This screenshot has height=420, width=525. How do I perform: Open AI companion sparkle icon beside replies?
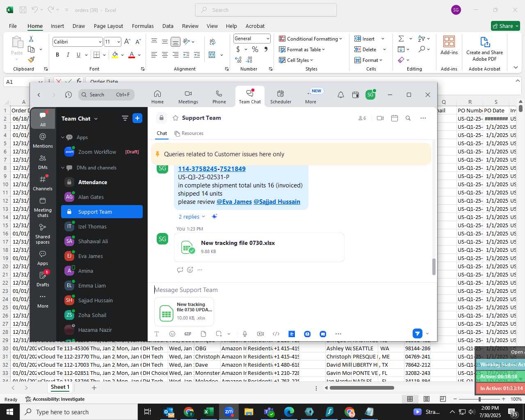click(214, 217)
